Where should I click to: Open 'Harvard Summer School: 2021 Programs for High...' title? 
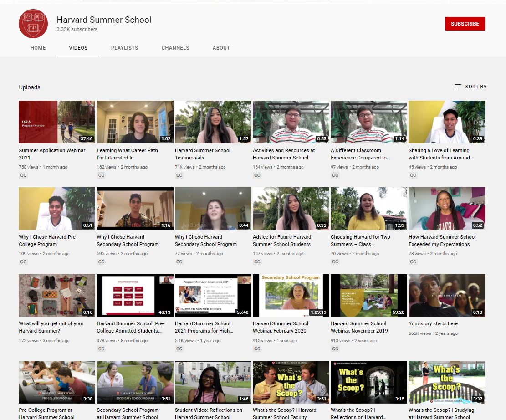(x=204, y=327)
